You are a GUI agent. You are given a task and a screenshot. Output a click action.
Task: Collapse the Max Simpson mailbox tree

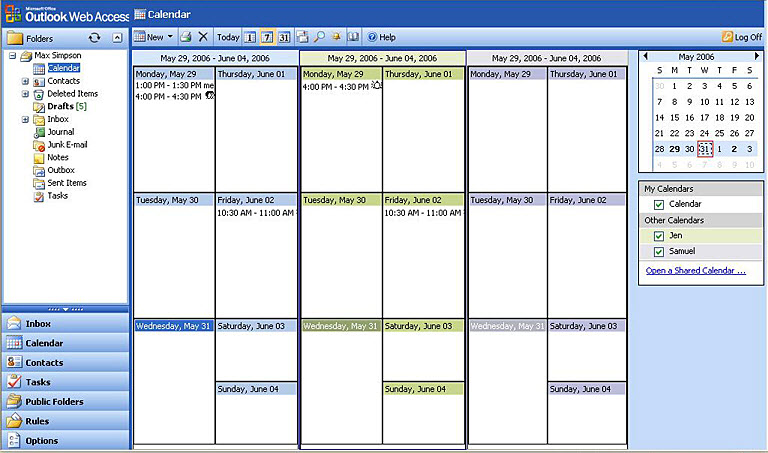(12, 55)
